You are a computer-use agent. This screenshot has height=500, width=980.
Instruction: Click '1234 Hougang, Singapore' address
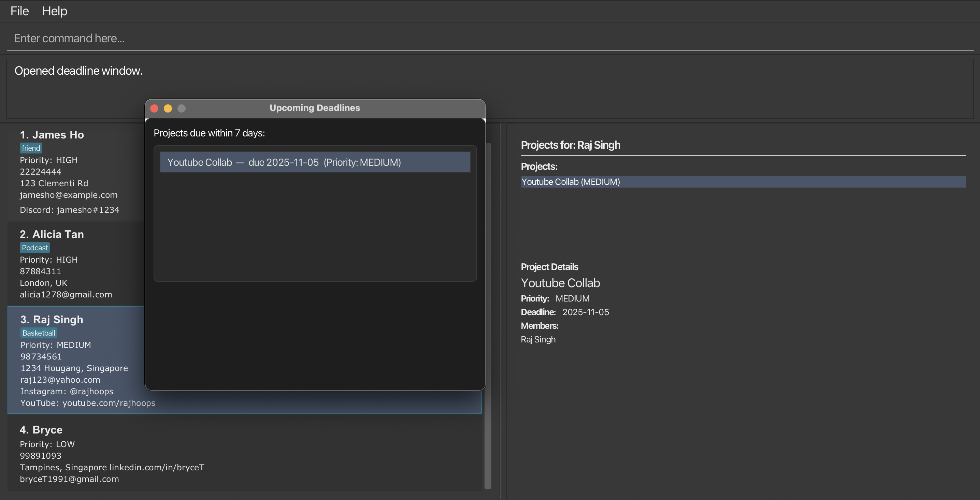tap(74, 368)
